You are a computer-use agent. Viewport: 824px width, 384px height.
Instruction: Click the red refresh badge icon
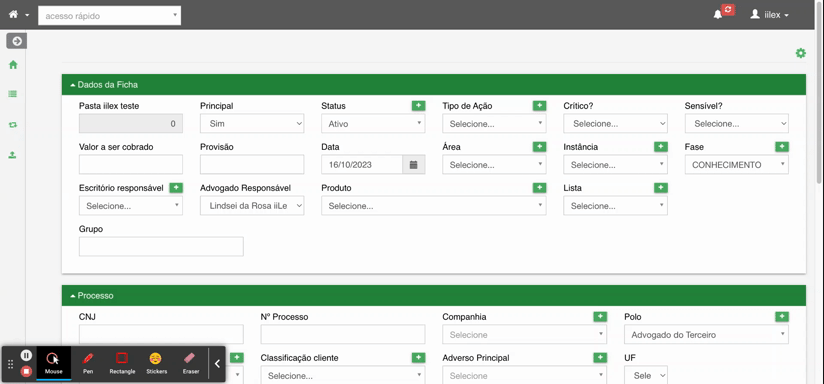point(728,9)
